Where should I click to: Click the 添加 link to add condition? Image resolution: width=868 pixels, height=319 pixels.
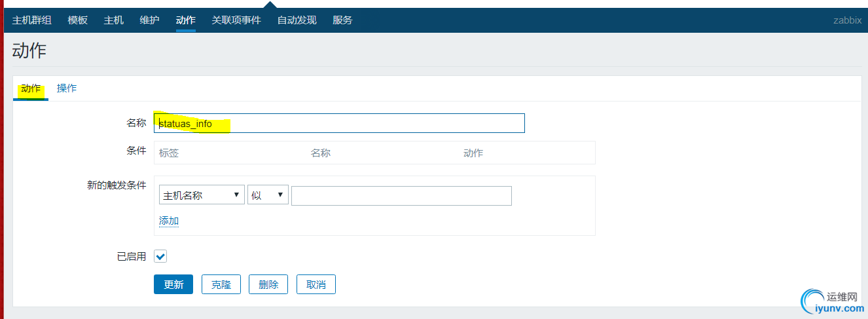click(169, 221)
